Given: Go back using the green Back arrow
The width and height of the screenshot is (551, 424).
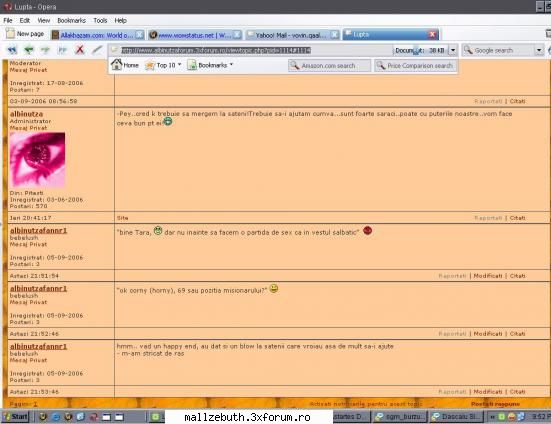Looking at the screenshot, I should click(29, 50).
